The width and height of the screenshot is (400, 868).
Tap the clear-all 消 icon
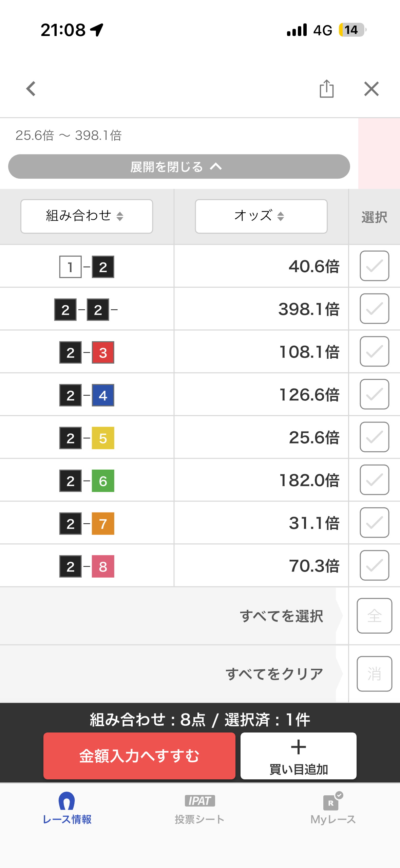coord(374,674)
